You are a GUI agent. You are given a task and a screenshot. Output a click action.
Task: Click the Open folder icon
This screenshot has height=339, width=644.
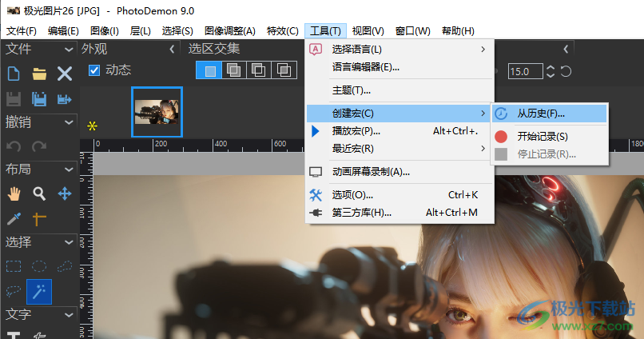click(39, 74)
